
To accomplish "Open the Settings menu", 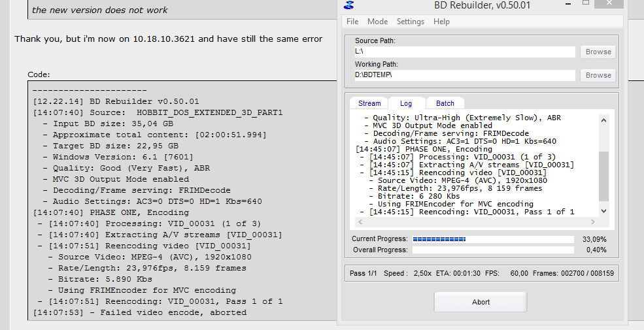I will point(411,22).
